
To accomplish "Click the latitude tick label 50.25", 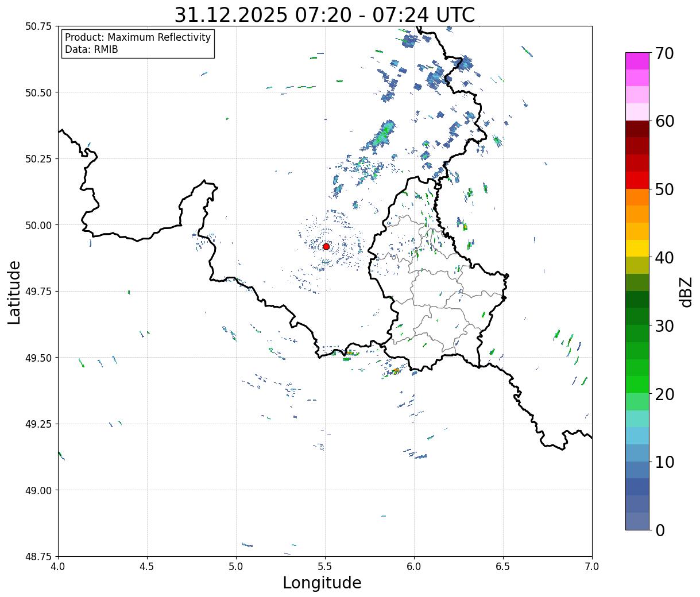I will pyautogui.click(x=38, y=159).
